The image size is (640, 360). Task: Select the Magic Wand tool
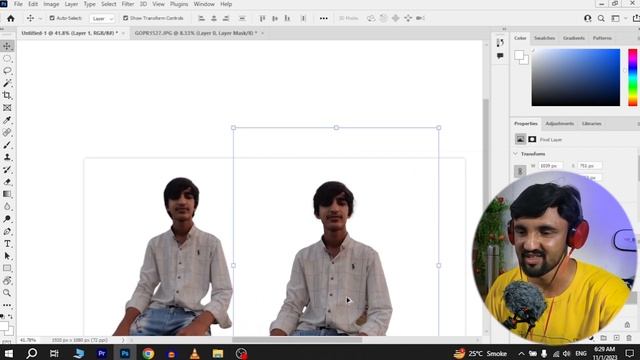(7, 83)
